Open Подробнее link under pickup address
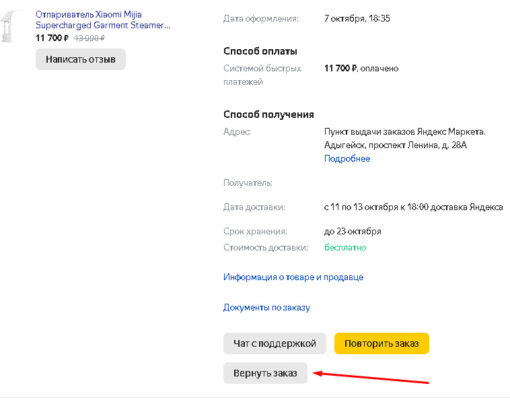 pos(347,158)
